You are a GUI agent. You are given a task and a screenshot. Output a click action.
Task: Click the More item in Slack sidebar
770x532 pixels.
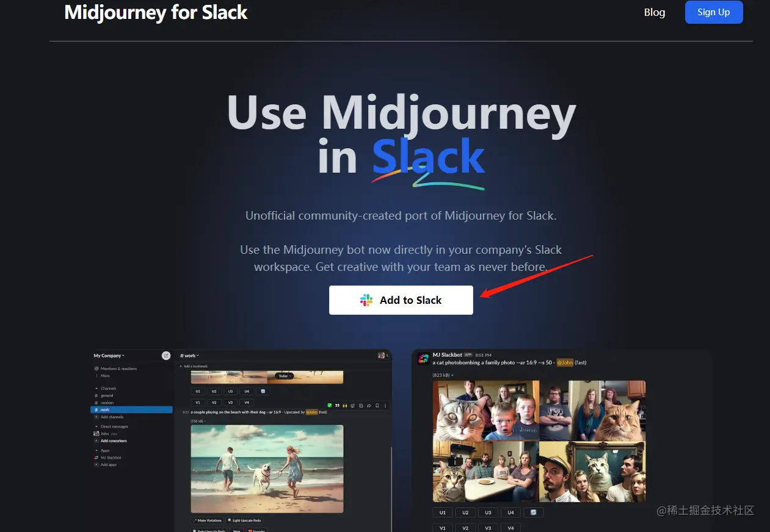coord(103,376)
